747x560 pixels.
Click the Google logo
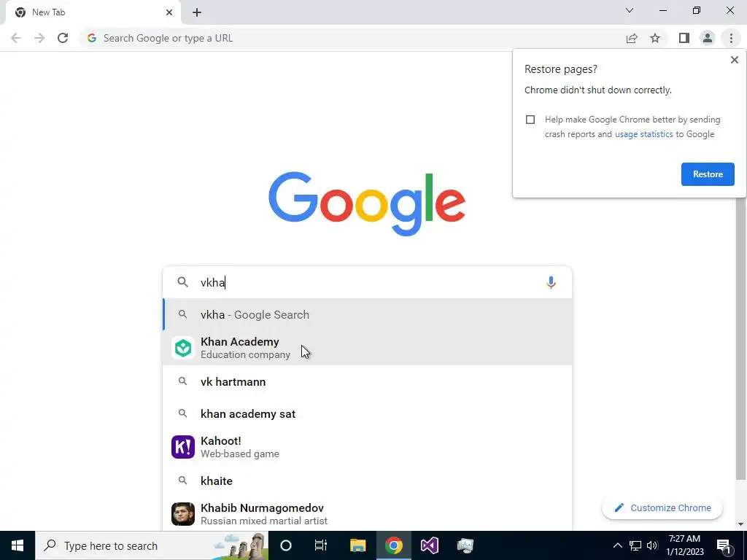tap(367, 204)
